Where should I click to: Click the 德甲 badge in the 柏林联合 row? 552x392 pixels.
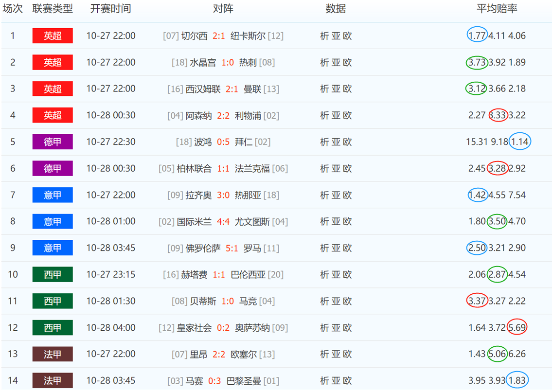click(x=53, y=168)
